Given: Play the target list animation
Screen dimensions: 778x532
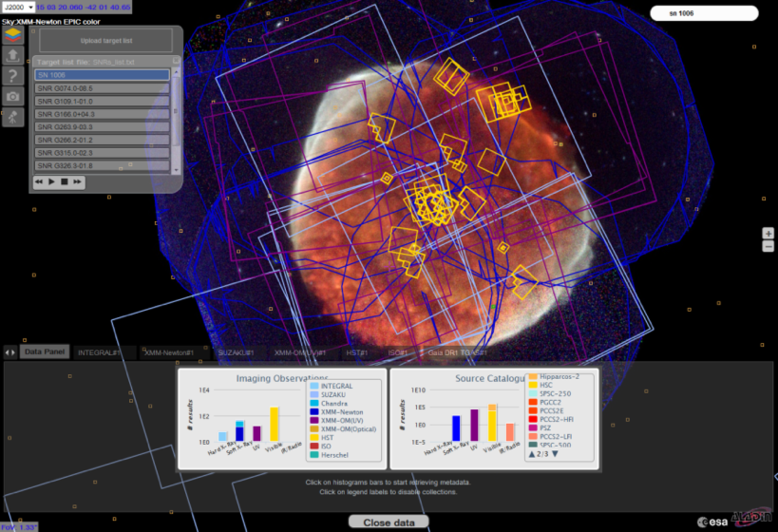Looking at the screenshot, I should [x=51, y=182].
